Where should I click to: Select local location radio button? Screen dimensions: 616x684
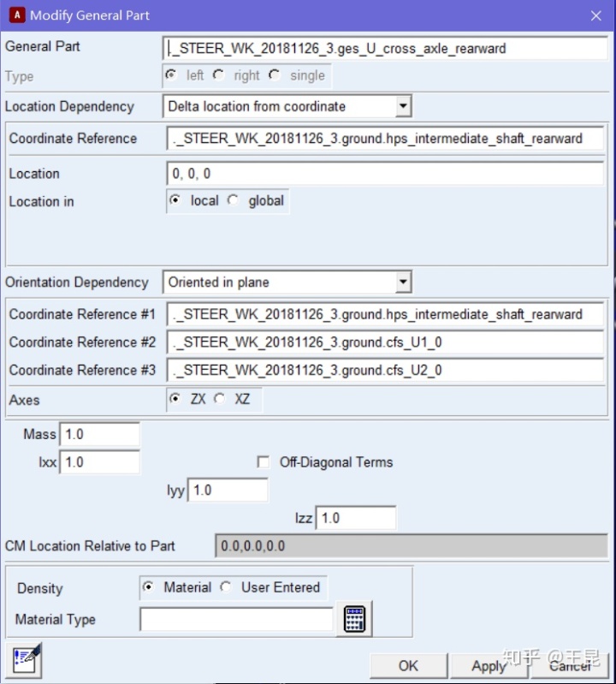pos(175,201)
